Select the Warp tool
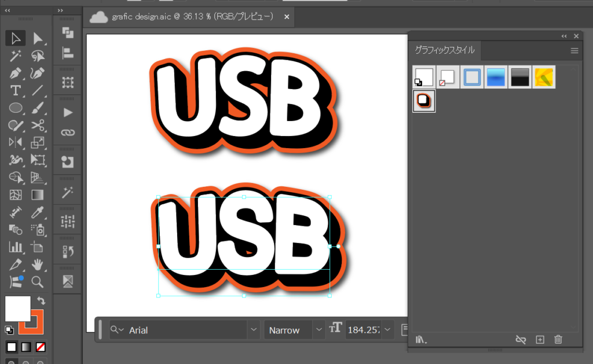This screenshot has height=364, width=593. [x=16, y=160]
